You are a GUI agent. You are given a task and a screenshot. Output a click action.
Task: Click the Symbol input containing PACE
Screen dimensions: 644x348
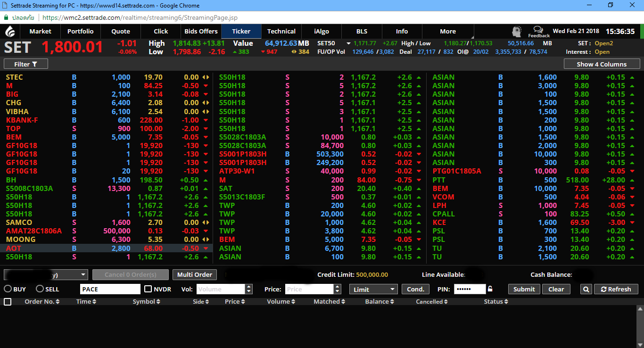coord(110,289)
